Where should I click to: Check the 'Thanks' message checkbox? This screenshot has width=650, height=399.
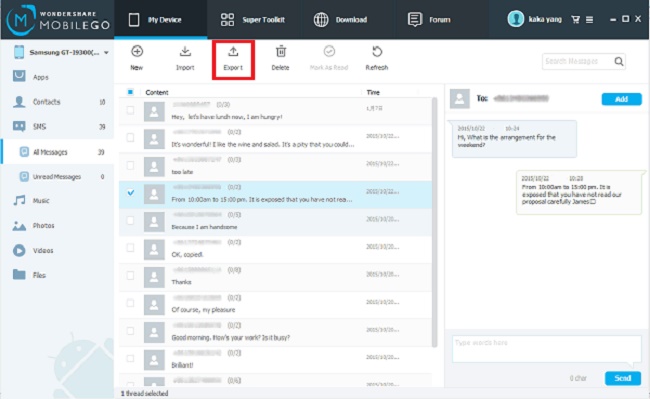(130, 276)
